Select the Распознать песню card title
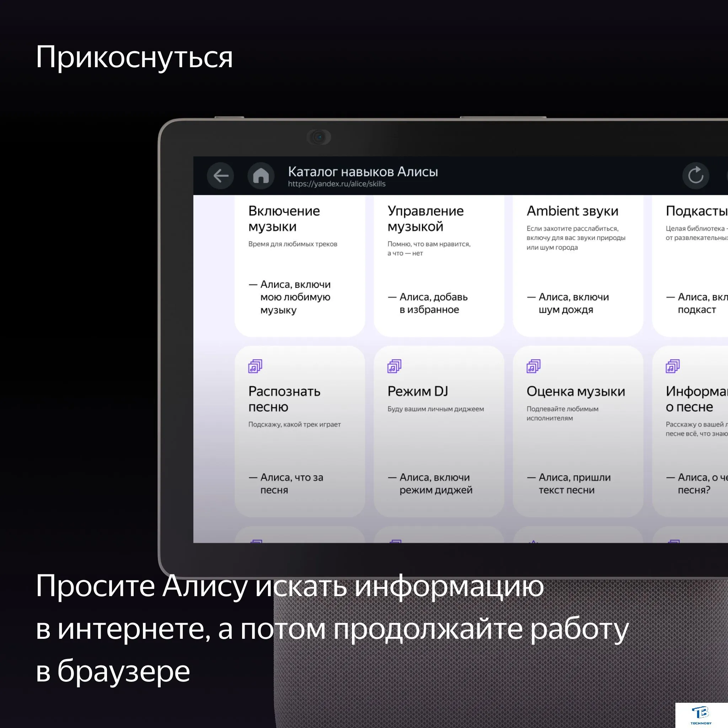 pos(284,399)
